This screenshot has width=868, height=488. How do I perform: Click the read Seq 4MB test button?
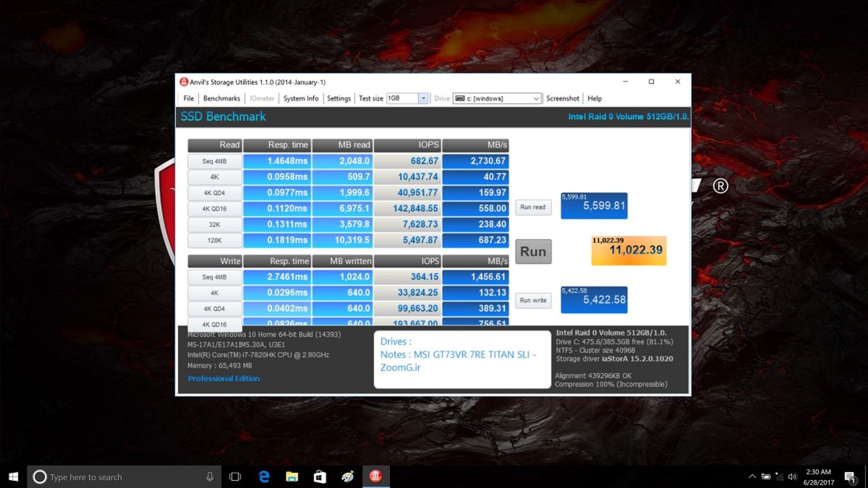[214, 161]
